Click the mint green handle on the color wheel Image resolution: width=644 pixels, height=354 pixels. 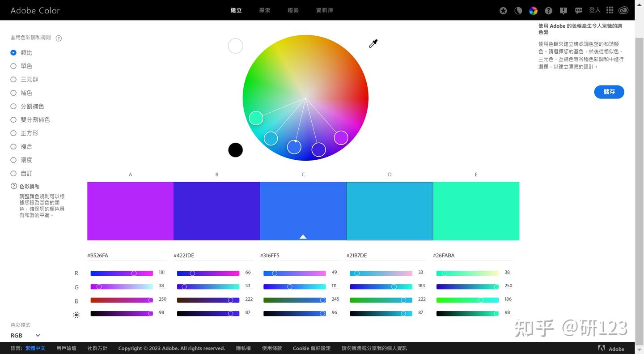click(256, 118)
